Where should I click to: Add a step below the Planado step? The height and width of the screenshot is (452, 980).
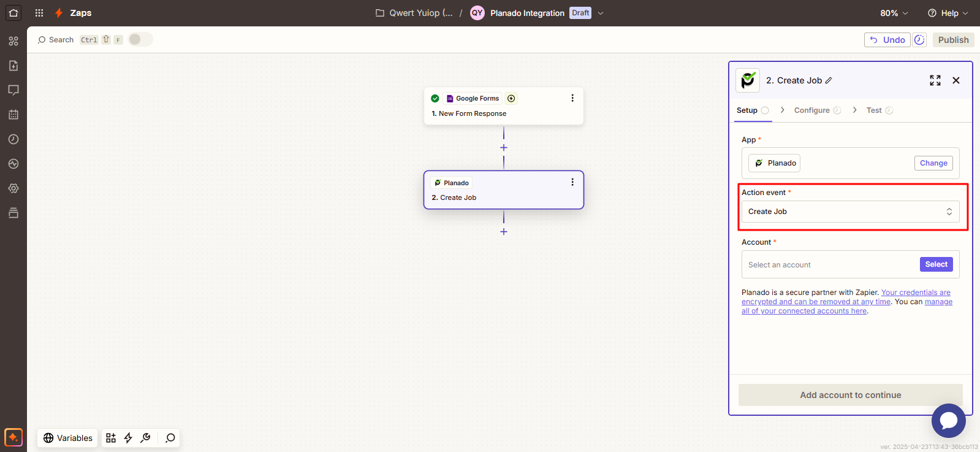[504, 232]
